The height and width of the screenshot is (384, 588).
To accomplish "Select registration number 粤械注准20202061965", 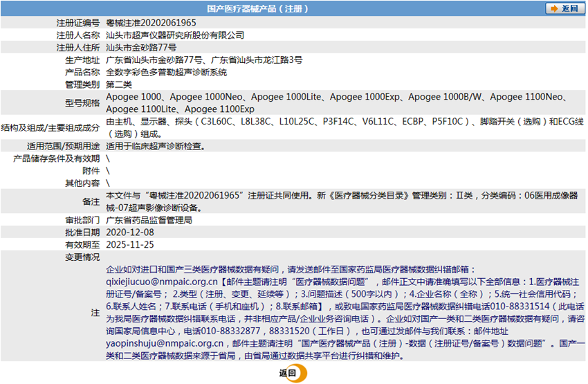I will [x=151, y=23].
